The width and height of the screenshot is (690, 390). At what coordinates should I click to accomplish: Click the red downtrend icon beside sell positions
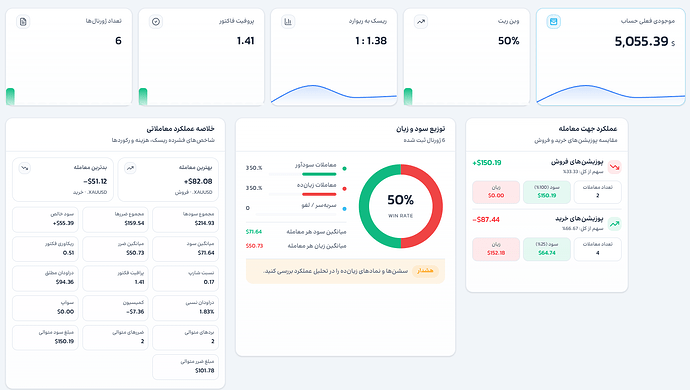click(x=614, y=167)
